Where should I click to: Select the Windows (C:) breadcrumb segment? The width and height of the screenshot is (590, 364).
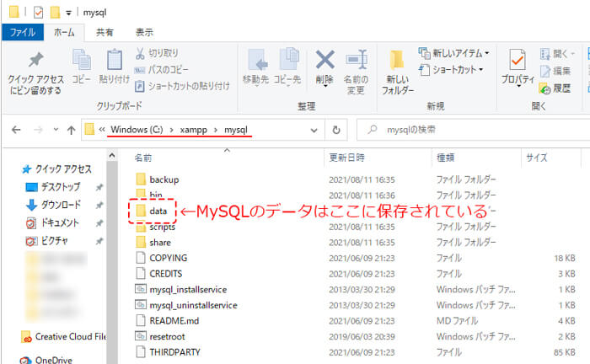tap(137, 130)
